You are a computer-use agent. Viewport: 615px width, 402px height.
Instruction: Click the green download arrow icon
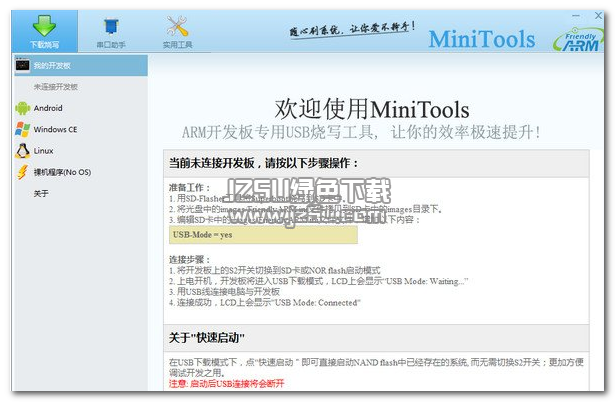coord(44,25)
